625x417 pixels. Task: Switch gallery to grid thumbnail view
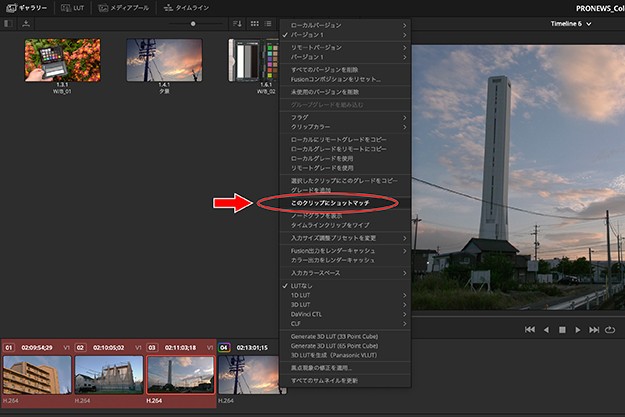click(254, 22)
